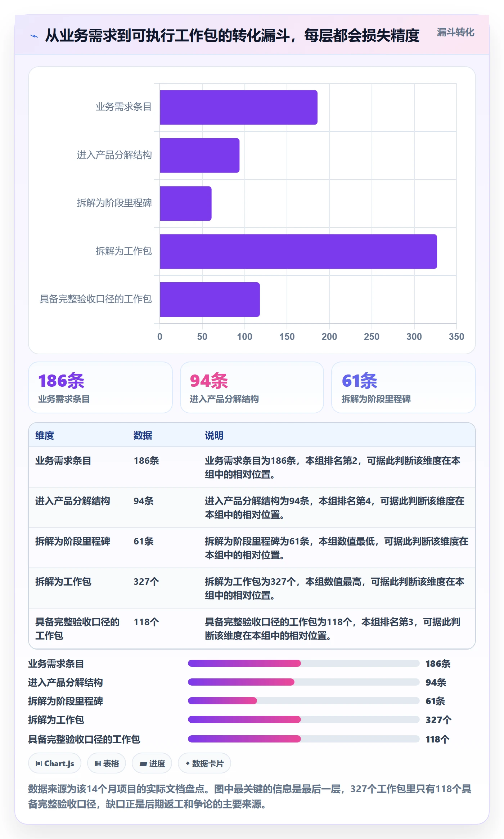The image size is (504, 839).
Task: Click the 327个 table cell
Action: 146,582
